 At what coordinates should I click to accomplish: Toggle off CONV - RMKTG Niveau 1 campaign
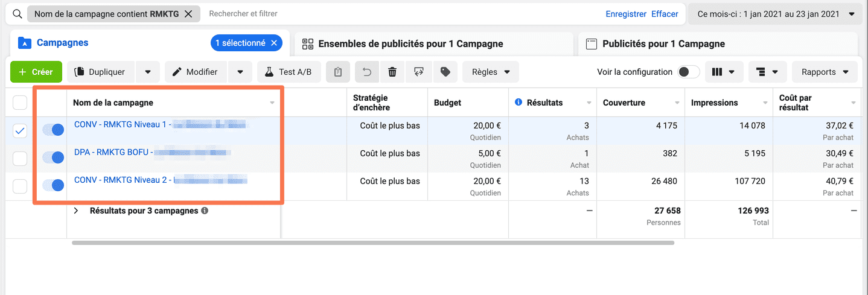click(x=53, y=130)
